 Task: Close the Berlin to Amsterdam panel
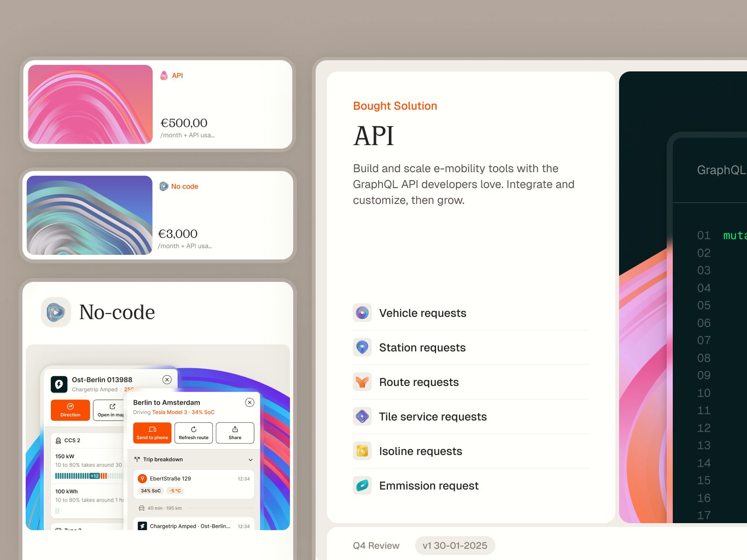click(250, 402)
